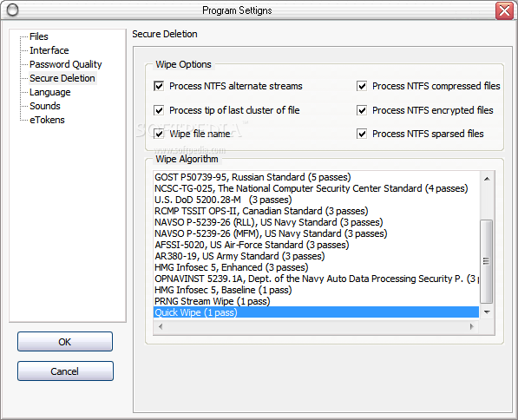The width and height of the screenshot is (518, 420).
Task: Choose NAVSO P-5239-26 (MFM) algorithm
Action: click(x=316, y=233)
